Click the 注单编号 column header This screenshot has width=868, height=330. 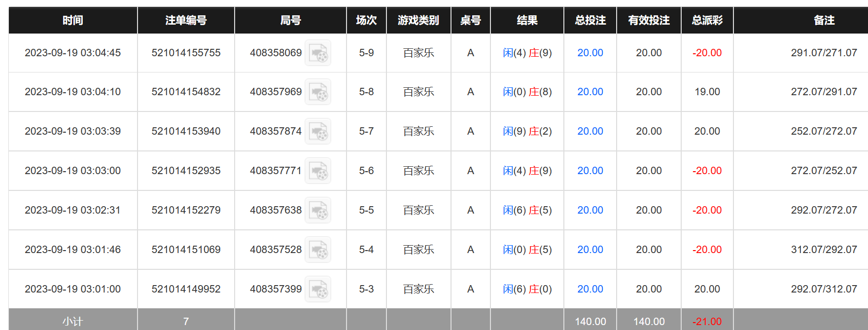[186, 20]
